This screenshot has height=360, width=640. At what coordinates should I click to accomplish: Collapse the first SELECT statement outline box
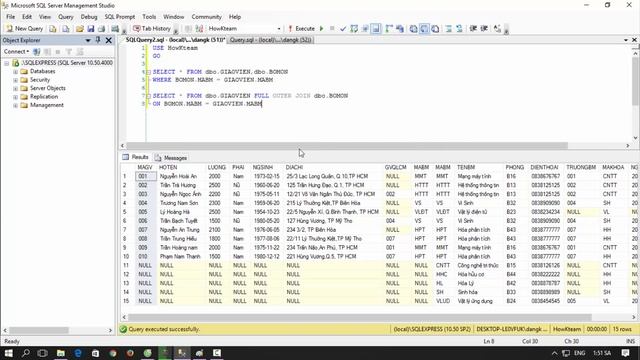148,72
